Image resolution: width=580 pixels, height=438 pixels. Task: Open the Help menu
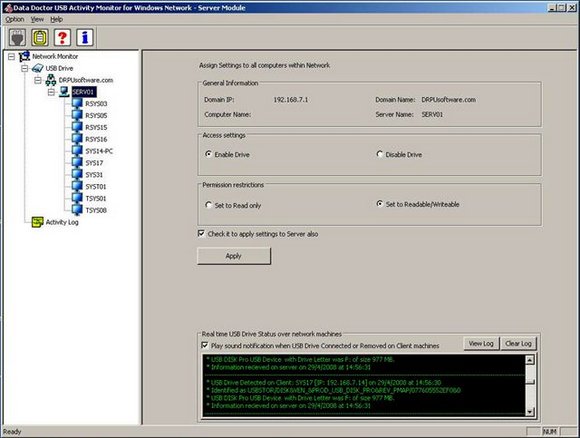pyautogui.click(x=56, y=19)
